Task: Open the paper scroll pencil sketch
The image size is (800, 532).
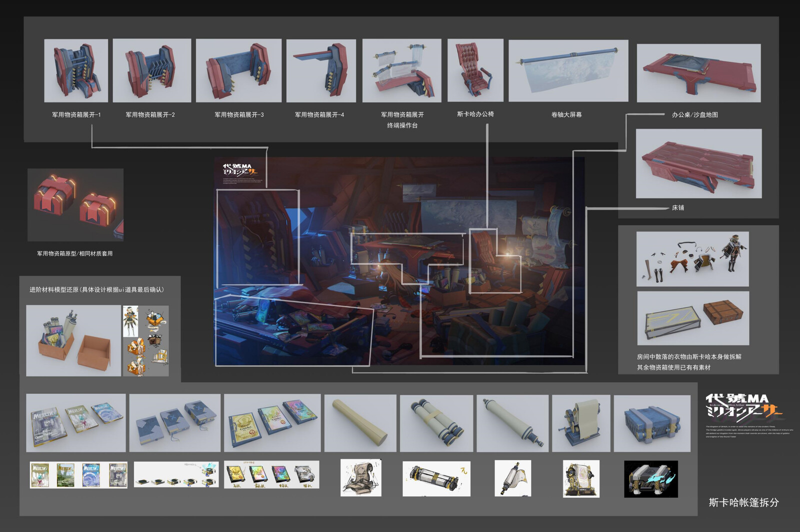Action: [361, 478]
